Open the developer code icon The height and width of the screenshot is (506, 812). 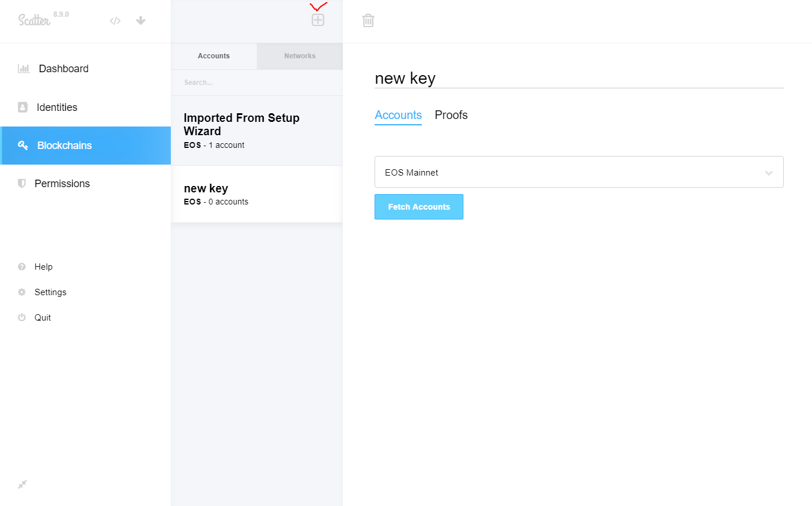(x=115, y=21)
